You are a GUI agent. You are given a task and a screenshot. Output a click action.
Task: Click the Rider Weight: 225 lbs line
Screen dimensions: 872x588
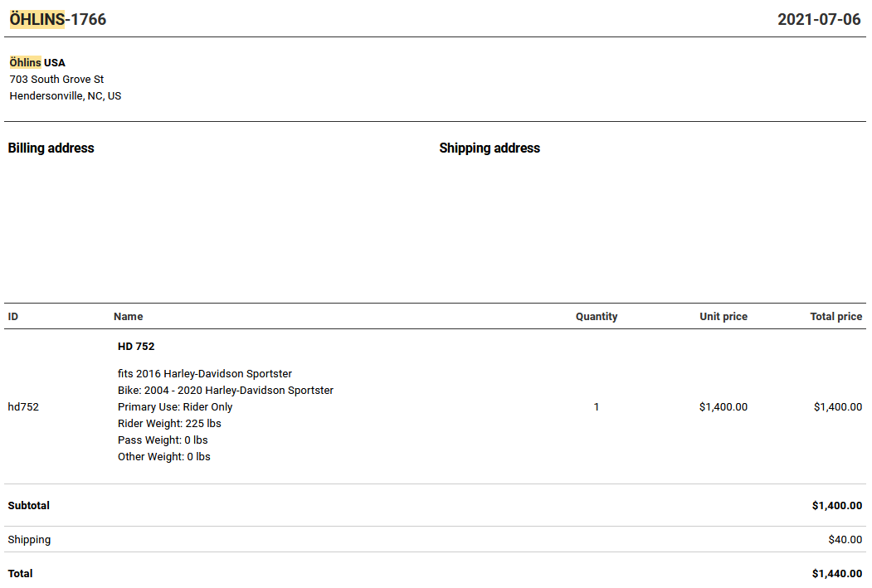click(x=169, y=424)
